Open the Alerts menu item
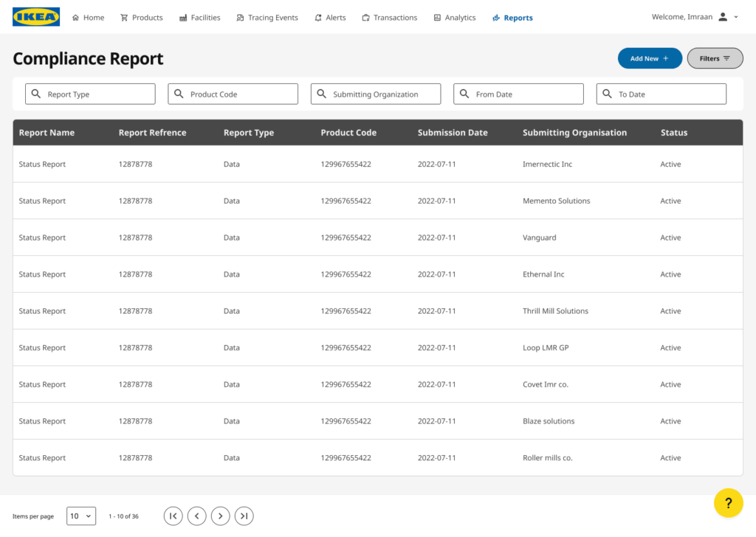Screen dimensions: 756x537 click(330, 18)
